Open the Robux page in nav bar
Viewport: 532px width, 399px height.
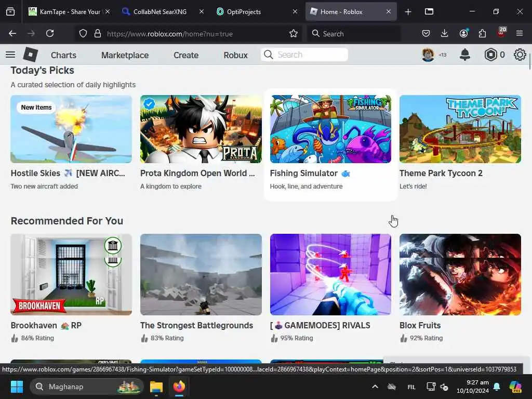235,55
